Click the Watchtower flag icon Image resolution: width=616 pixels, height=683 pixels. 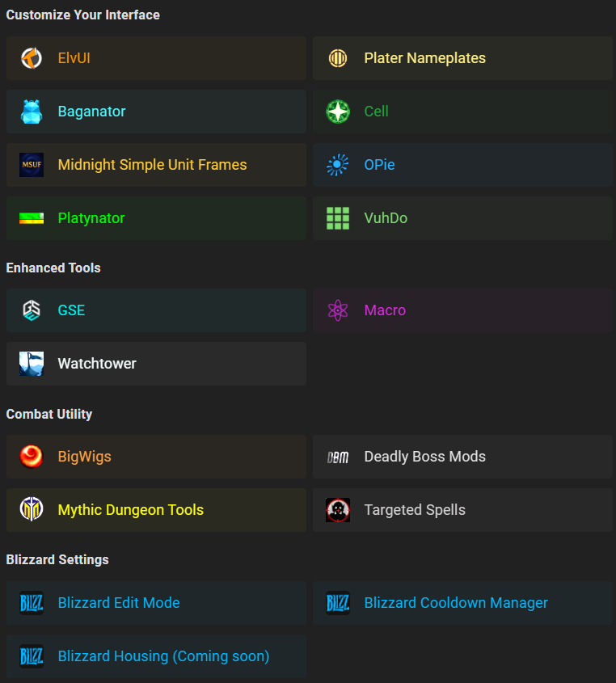pyautogui.click(x=32, y=364)
